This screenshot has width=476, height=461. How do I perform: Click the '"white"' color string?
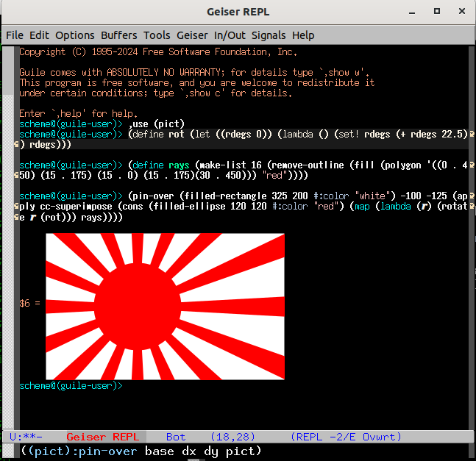pos(372,196)
